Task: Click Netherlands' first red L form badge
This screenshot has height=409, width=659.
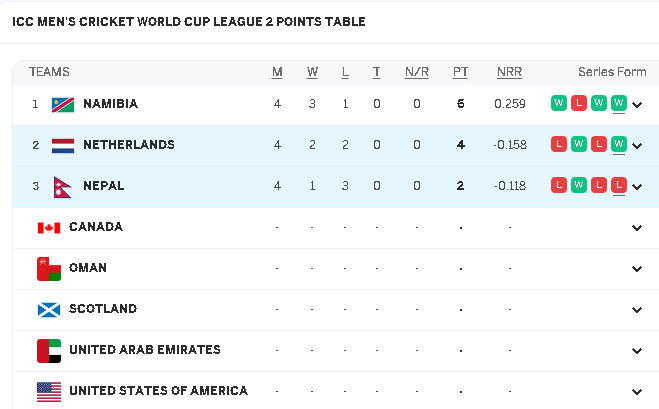Action: [559, 144]
